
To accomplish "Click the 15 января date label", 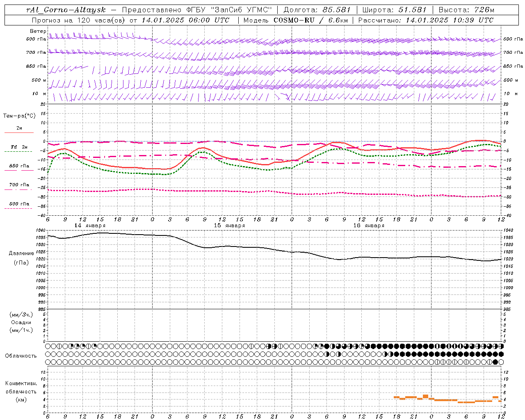I will pyautogui.click(x=229, y=226).
